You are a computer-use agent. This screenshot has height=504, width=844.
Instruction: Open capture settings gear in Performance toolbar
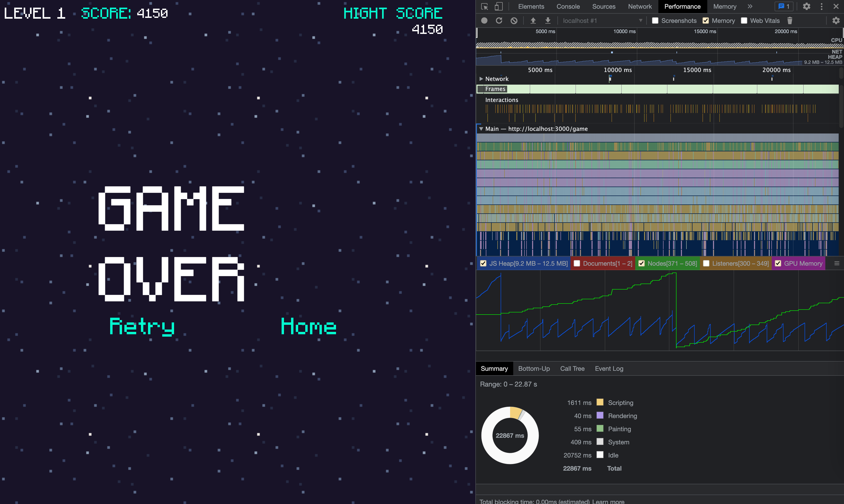(x=836, y=21)
